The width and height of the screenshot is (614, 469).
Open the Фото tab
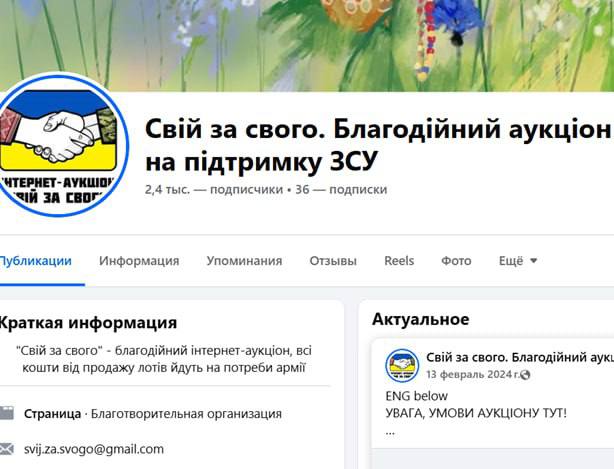456,261
